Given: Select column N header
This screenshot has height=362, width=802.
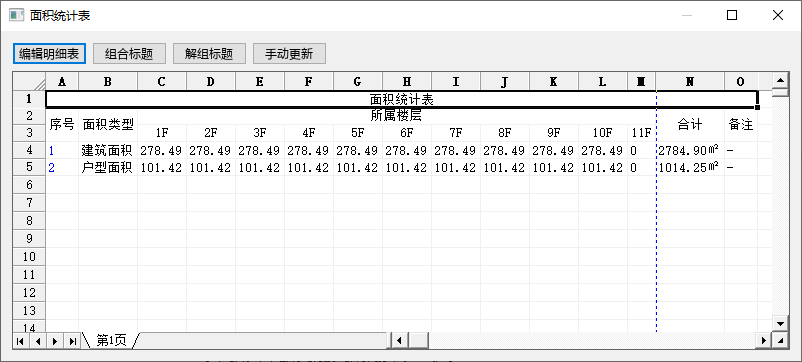Looking at the screenshot, I should [x=690, y=81].
